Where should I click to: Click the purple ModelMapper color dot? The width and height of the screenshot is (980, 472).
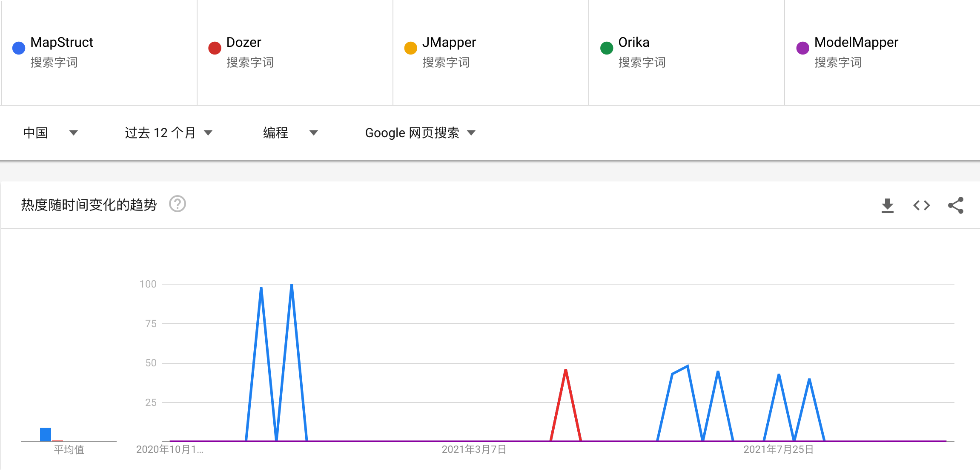coord(802,48)
